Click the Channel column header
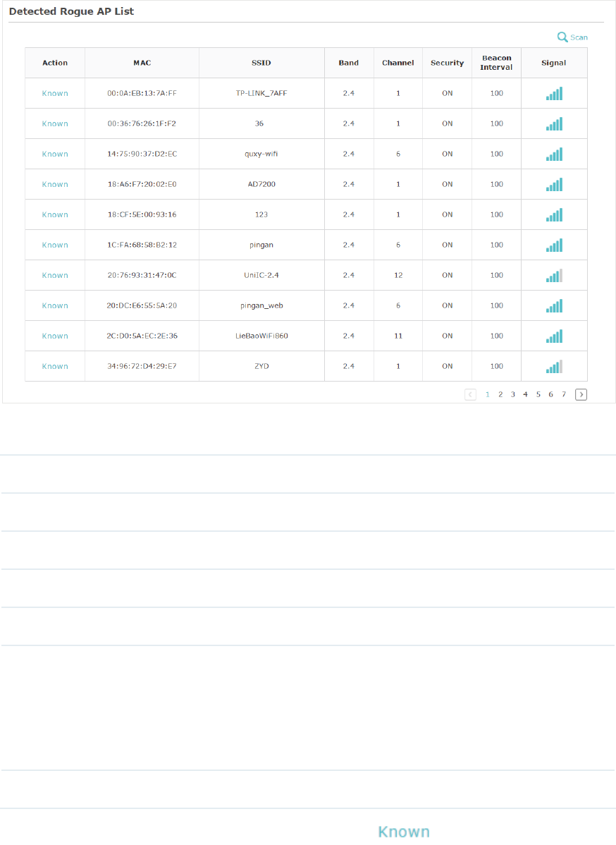Viewport: 616px width, 845px height. tap(398, 63)
